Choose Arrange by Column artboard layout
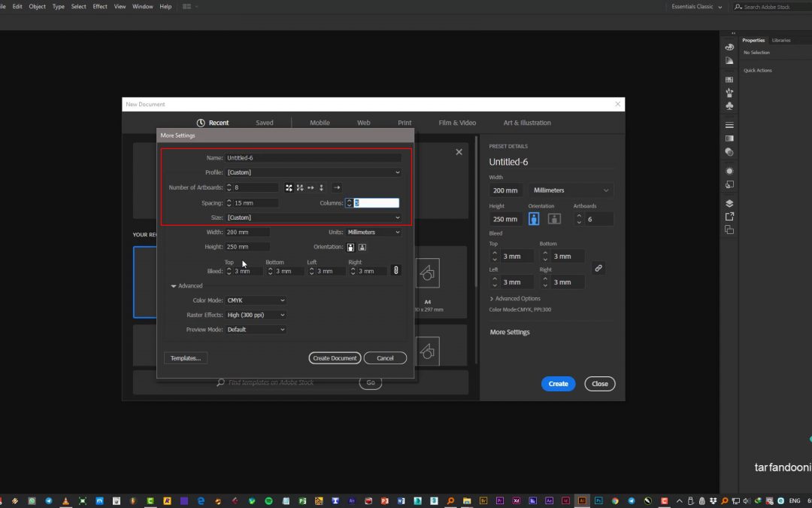Viewport: 812px width, 508px height. point(321,187)
